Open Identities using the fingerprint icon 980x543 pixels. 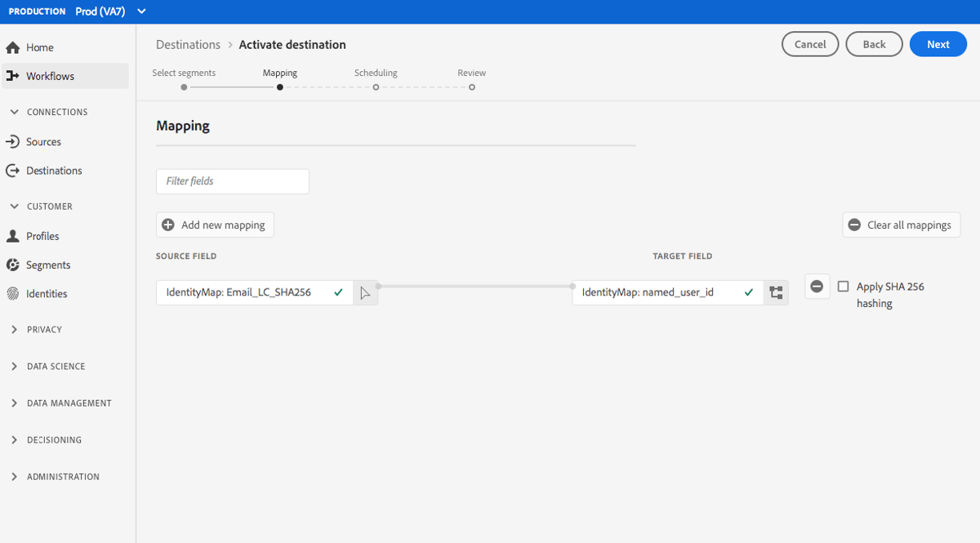click(x=11, y=294)
